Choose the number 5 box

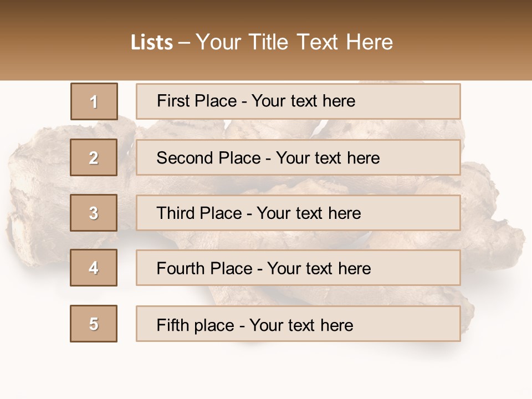(x=94, y=324)
